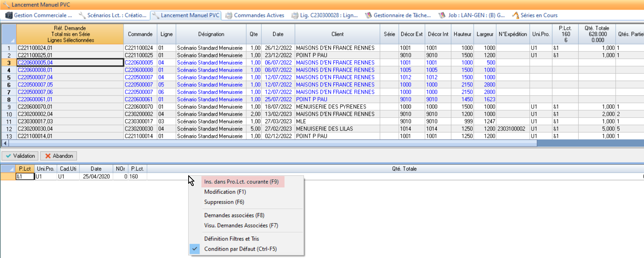Choose Suppression (F6) in the context menu

click(224, 202)
